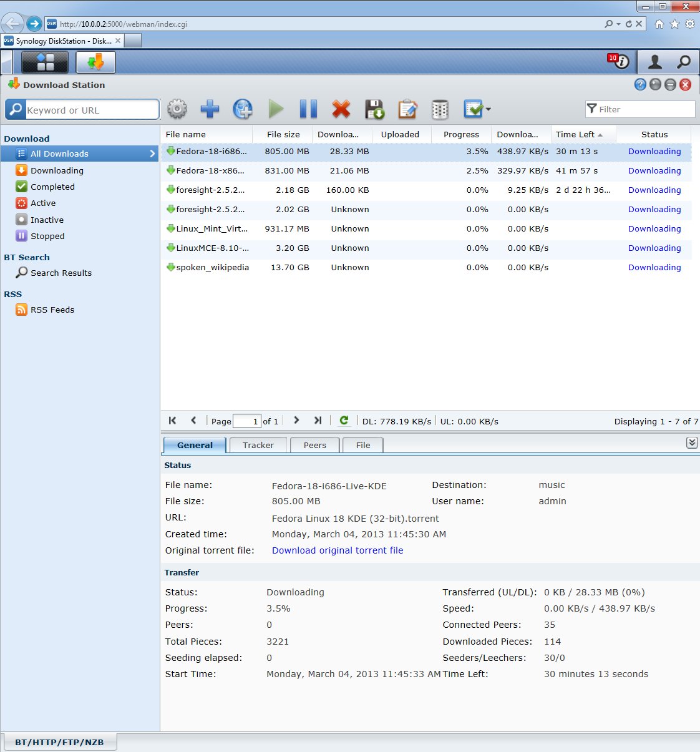Click the floppy disk save icon

click(374, 109)
